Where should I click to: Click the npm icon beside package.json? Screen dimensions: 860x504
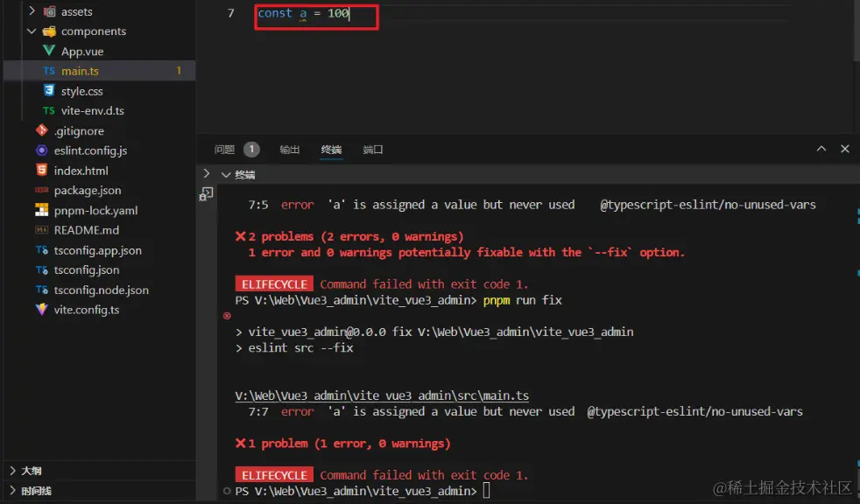42,190
